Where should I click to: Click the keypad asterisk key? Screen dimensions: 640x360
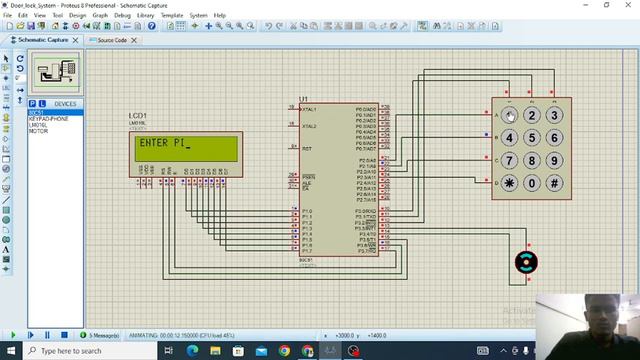coord(509,183)
